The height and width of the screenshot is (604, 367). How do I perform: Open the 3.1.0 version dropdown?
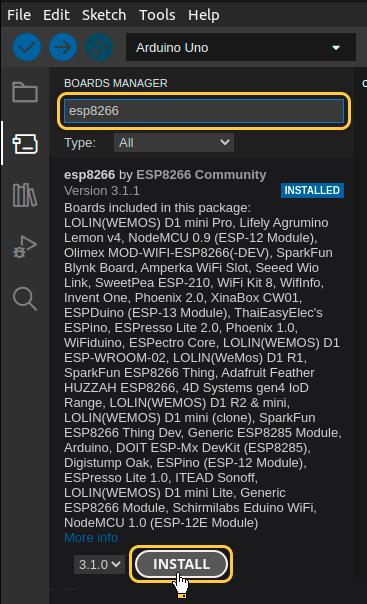tap(99, 564)
